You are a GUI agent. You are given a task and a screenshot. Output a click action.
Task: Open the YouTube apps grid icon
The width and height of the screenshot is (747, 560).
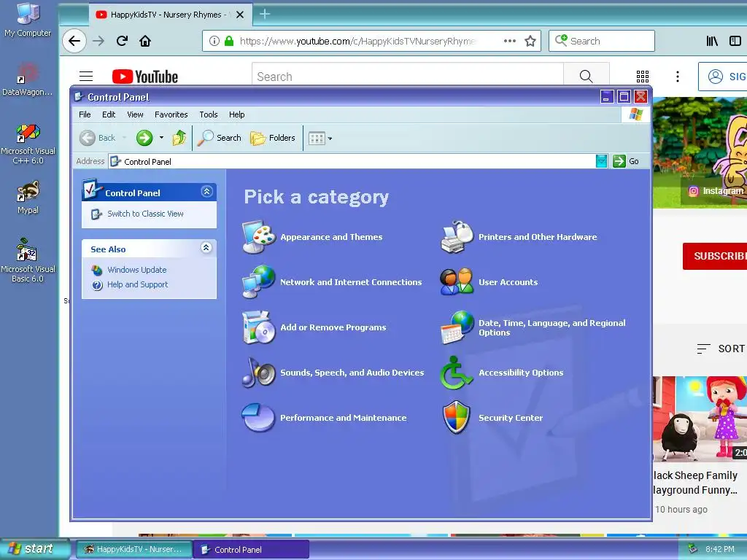pos(643,76)
